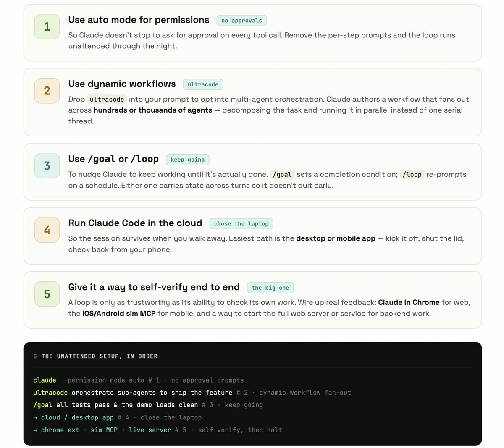This screenshot has height=448, width=504.
Task: Click the inline /loop code chip
Action: [x=412, y=174]
